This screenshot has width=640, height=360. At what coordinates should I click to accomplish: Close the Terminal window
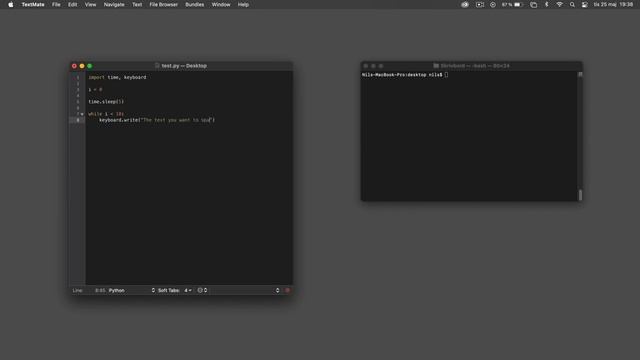click(366, 66)
